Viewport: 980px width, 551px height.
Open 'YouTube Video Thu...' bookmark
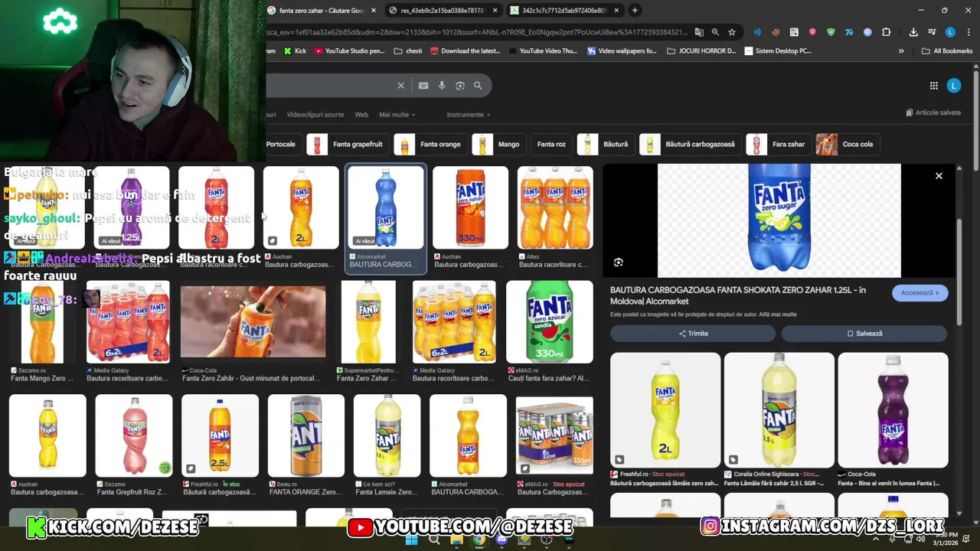click(543, 51)
